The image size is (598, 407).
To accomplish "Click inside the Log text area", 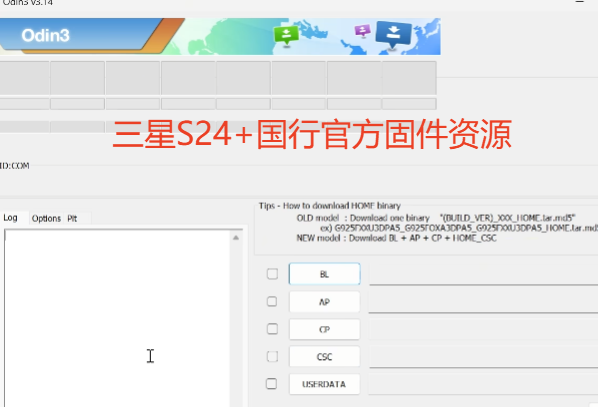I will click(117, 319).
